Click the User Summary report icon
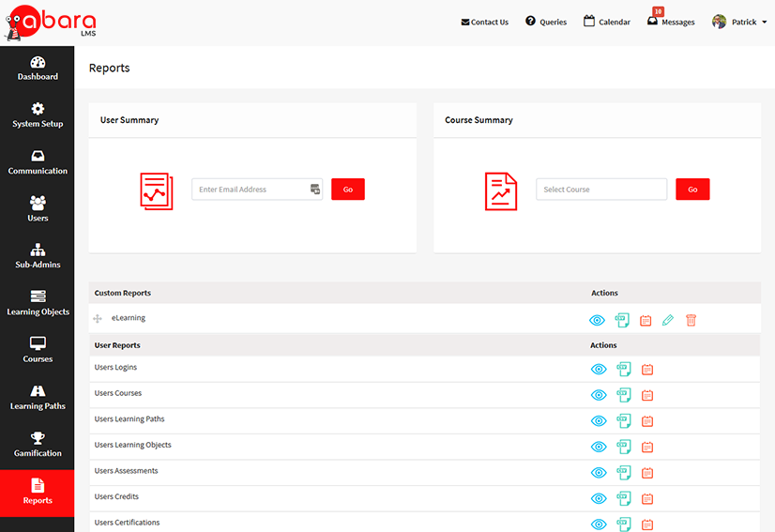Image resolution: width=775 pixels, height=532 pixels. click(156, 191)
